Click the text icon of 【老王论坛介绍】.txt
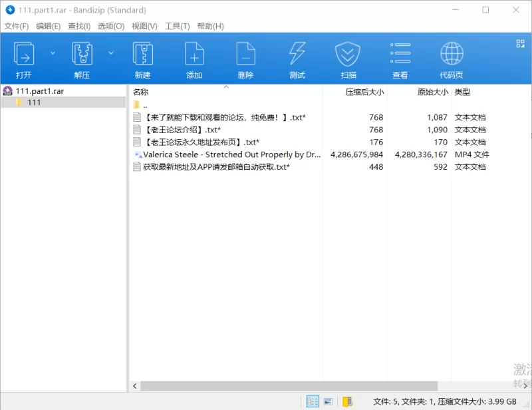Viewport: 532px width, 410px height. [137, 130]
